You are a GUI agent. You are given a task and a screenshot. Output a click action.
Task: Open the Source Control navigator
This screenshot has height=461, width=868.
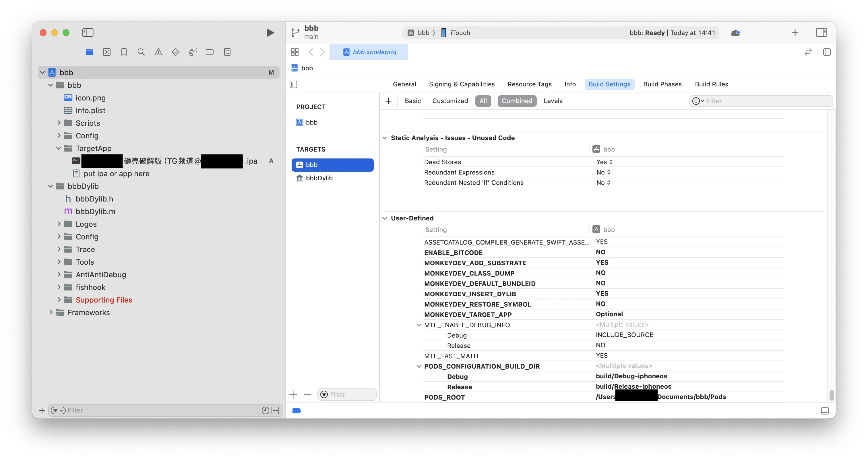107,52
